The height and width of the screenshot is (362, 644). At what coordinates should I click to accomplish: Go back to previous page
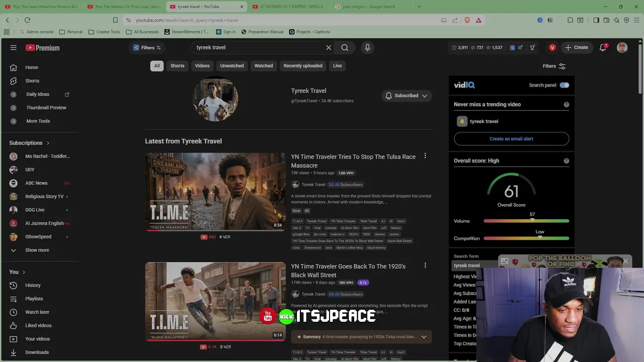click(x=7, y=20)
